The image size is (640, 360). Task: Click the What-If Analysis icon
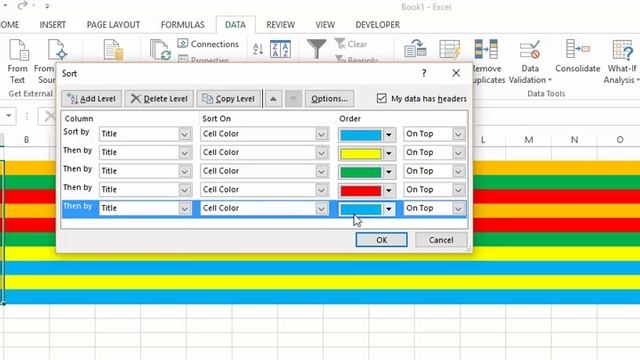point(622,50)
